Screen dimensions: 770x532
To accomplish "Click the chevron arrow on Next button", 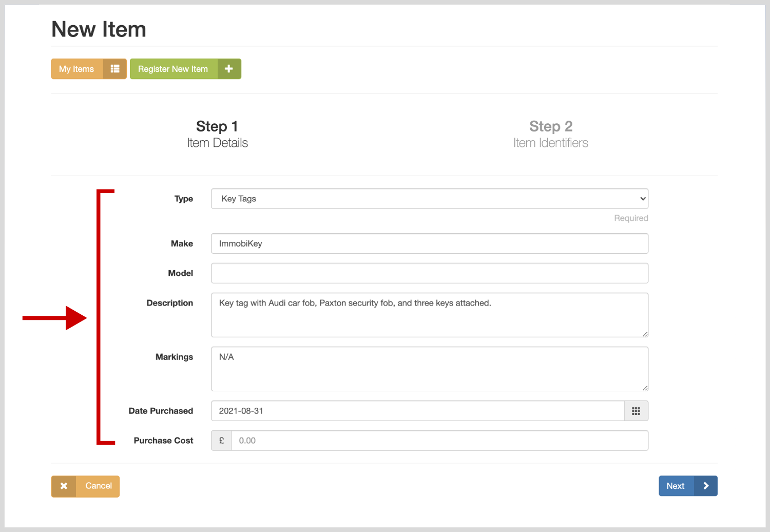I will click(x=706, y=486).
